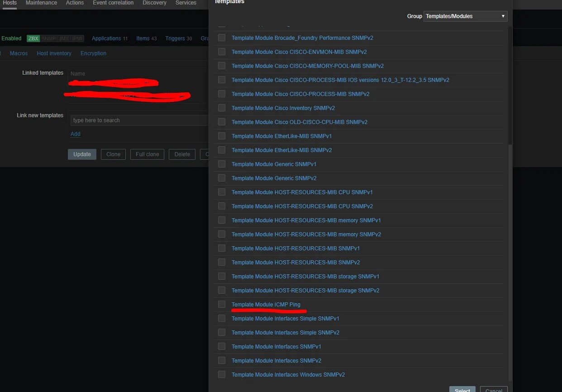Check HOST-RESOURCES-MIB storage SNMPv2 checkbox

coord(222,290)
